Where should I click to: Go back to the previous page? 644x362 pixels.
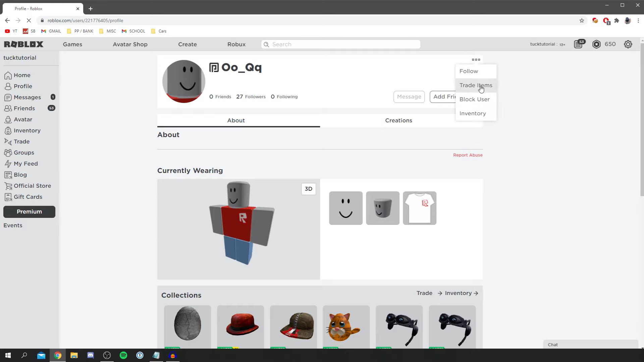7,20
